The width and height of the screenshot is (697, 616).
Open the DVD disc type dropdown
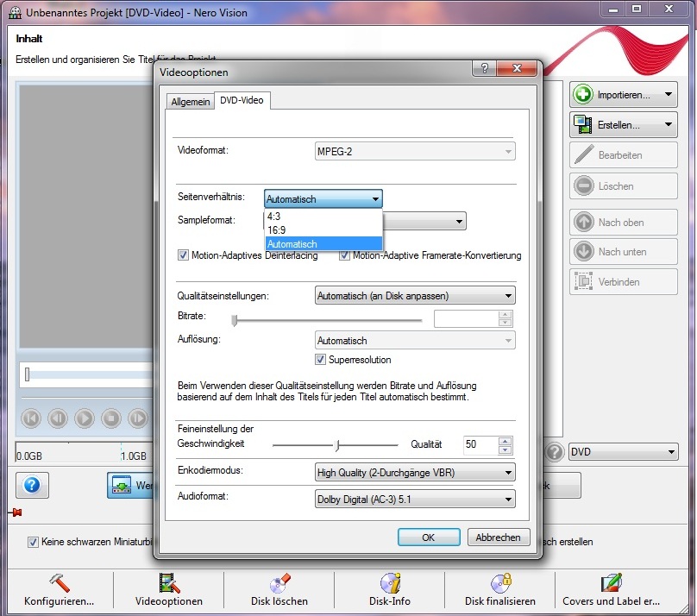coord(623,452)
